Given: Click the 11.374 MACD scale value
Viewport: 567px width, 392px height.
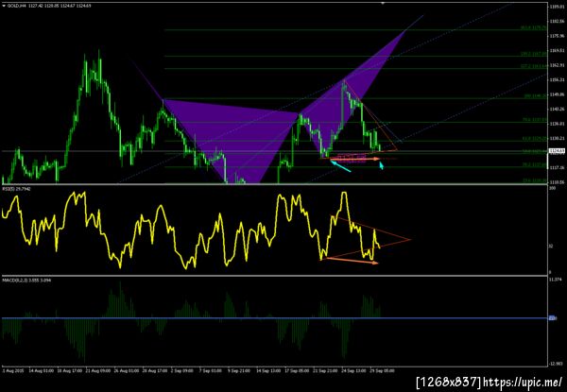Looking at the screenshot, I should click(x=555, y=280).
